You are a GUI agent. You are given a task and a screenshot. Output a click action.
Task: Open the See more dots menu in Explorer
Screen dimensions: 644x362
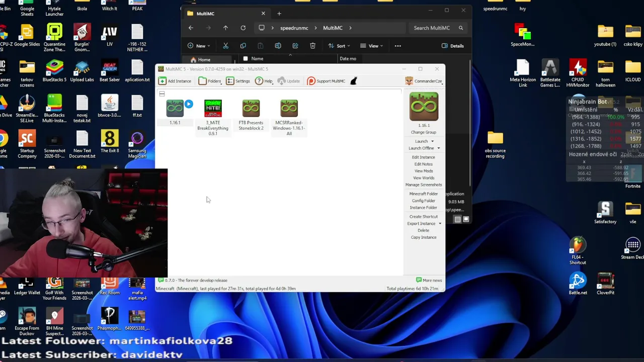(x=397, y=46)
